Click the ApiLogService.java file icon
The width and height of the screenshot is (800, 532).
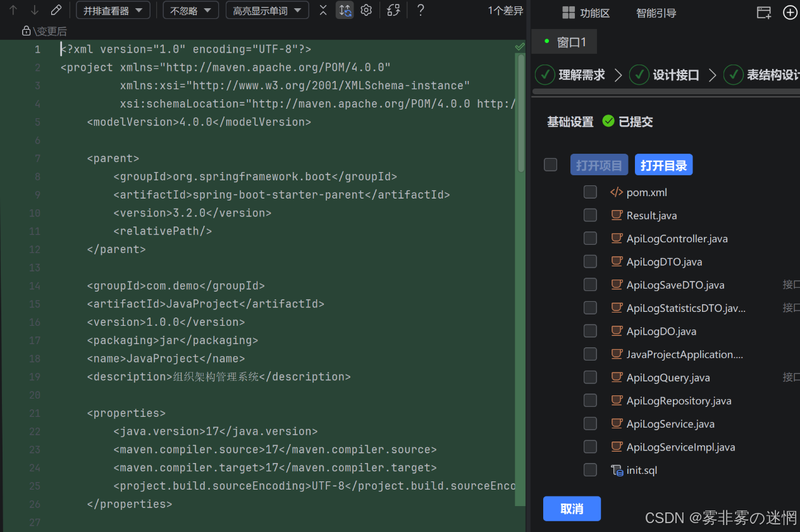point(617,424)
